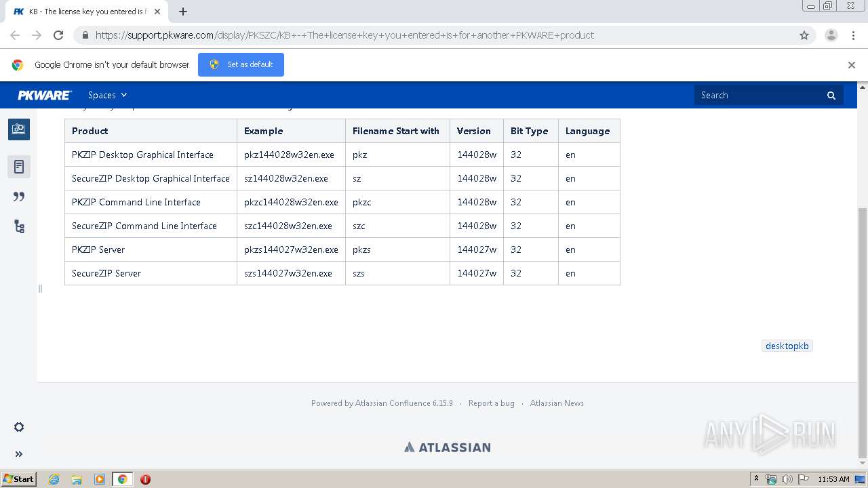
Task: Click pkz144028w32en.exe example cell
Action: [x=291, y=155]
